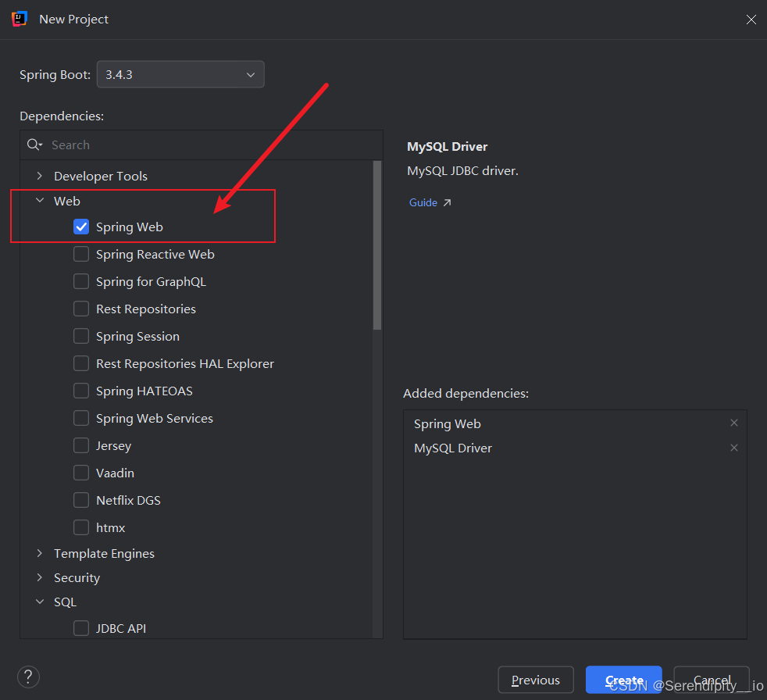Remove Spring Web from added dependencies
Image resolution: width=767 pixels, height=700 pixels.
[x=733, y=423]
